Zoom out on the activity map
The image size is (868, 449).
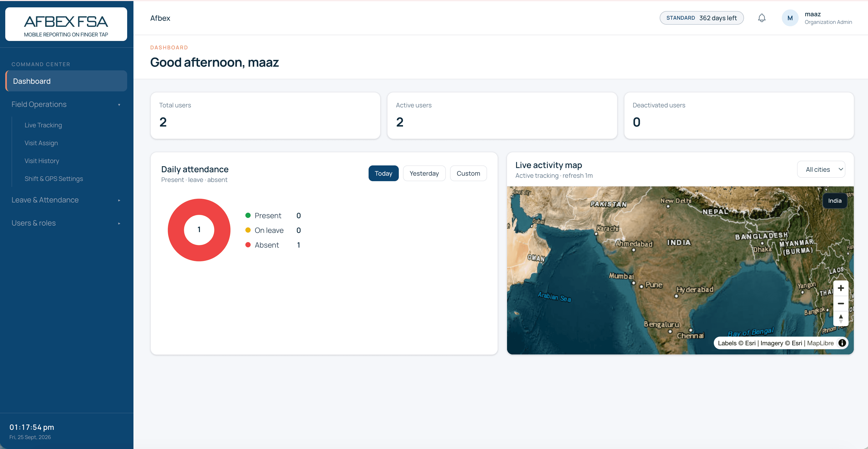click(841, 304)
